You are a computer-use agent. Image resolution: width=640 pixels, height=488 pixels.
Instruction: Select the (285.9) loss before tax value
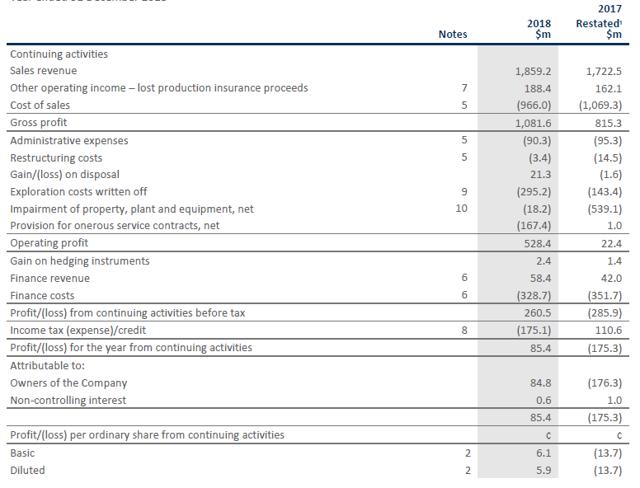605,313
